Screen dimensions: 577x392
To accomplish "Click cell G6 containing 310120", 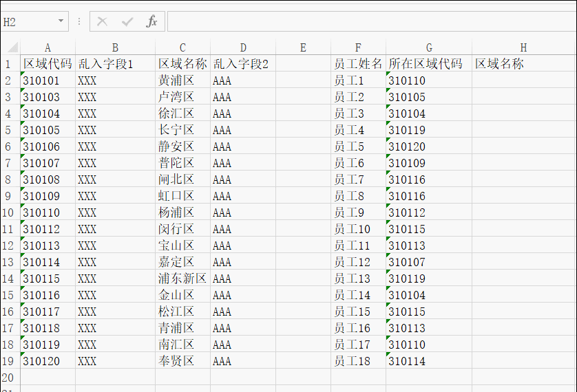I will (429, 146).
